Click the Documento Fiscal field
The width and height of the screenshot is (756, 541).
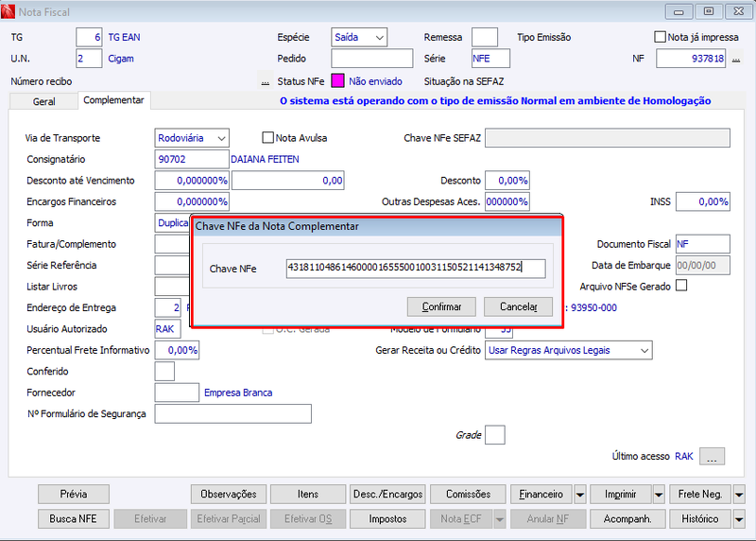703,244
